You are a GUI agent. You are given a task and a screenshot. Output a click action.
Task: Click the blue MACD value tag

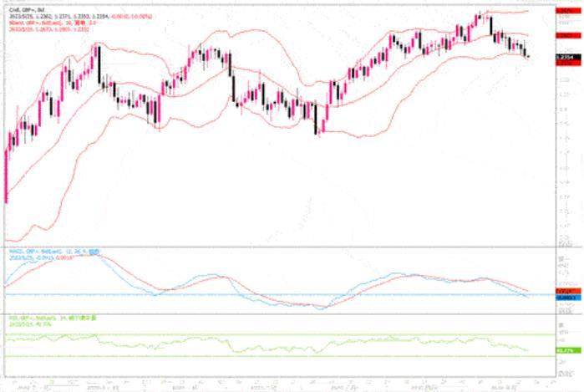568,298
